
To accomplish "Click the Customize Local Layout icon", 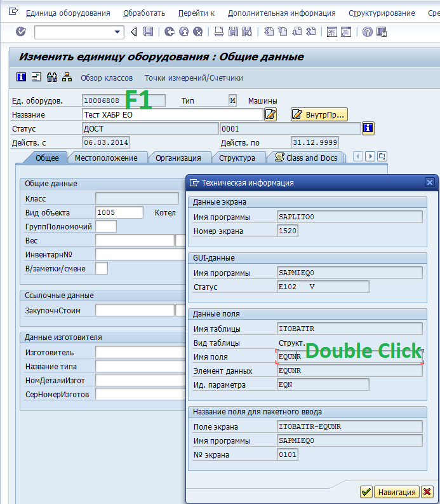I will pos(382,32).
